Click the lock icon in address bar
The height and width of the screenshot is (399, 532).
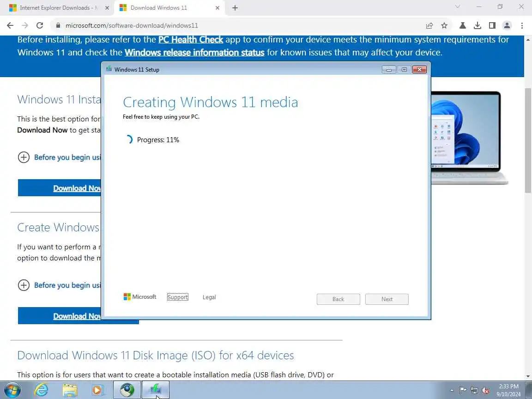pyautogui.click(x=58, y=25)
